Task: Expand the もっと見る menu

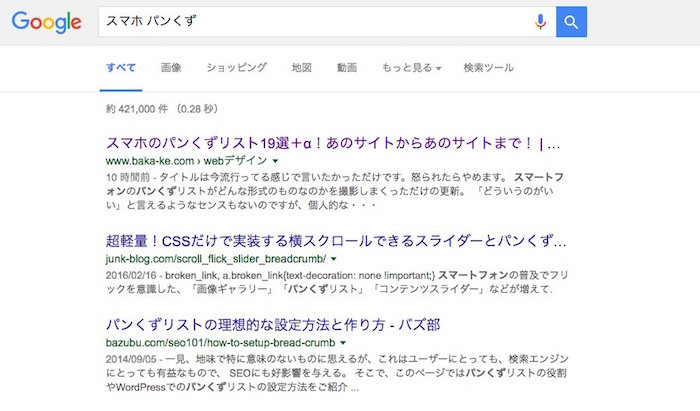Action: coord(411,68)
